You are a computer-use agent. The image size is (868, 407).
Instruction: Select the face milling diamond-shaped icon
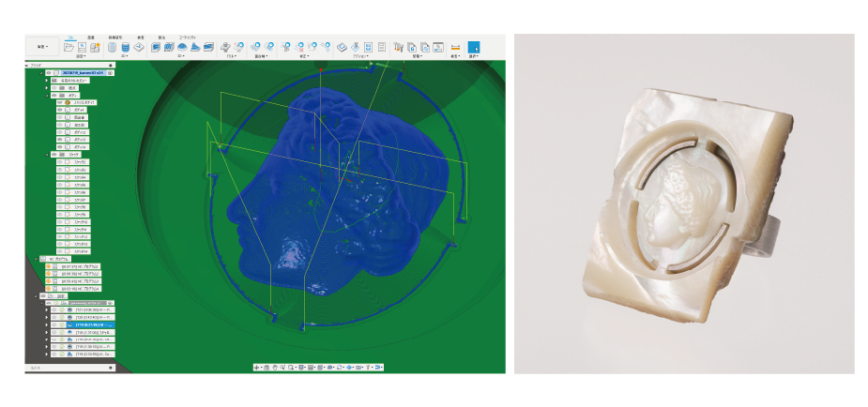139,47
